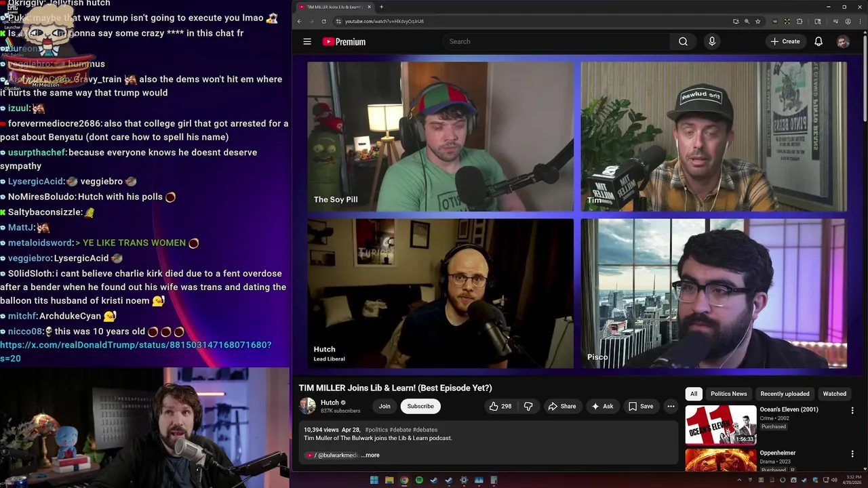868x488 pixels.
Task: Open options menu for Oppenheimer
Action: [x=852, y=454]
